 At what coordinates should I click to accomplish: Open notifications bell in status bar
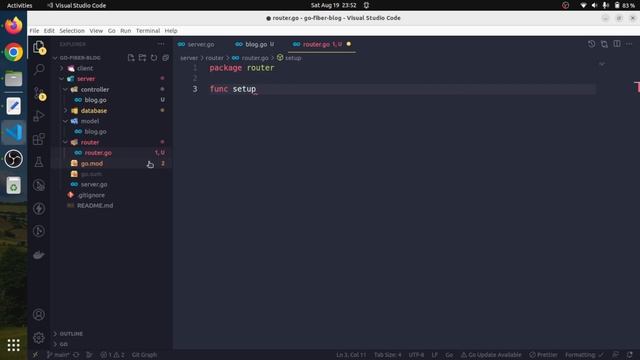pyautogui.click(x=629, y=355)
